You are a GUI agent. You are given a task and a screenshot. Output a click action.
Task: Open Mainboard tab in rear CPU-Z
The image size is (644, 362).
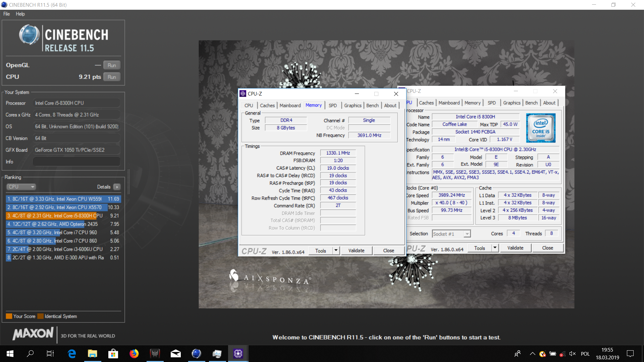coord(449,103)
